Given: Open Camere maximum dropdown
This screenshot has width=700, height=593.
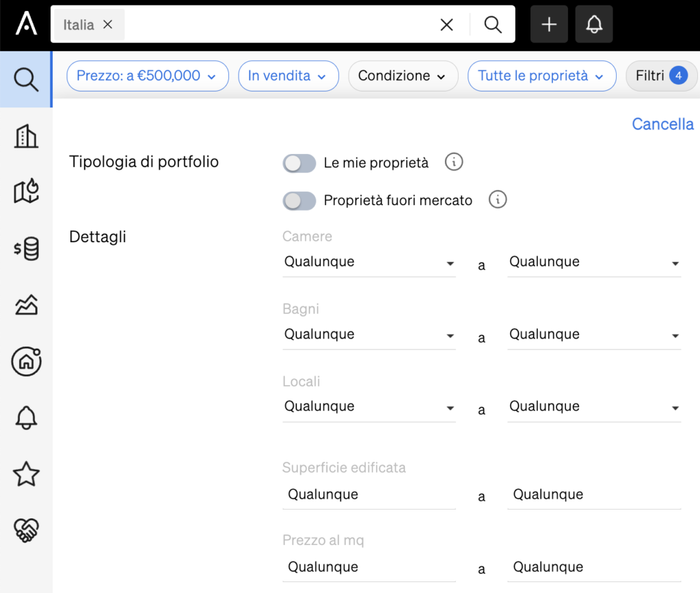Looking at the screenshot, I should tap(594, 262).
